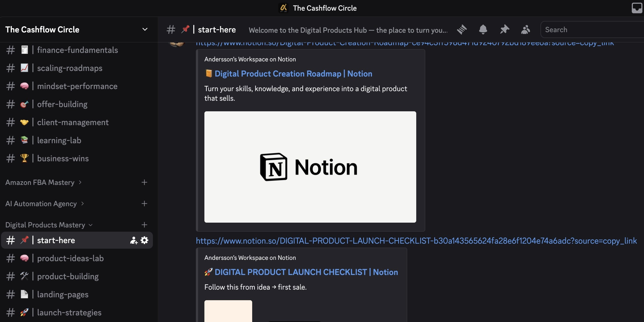644x322 pixels.
Task: Expand the Amazon FBA Mastery category
Action: click(40, 183)
